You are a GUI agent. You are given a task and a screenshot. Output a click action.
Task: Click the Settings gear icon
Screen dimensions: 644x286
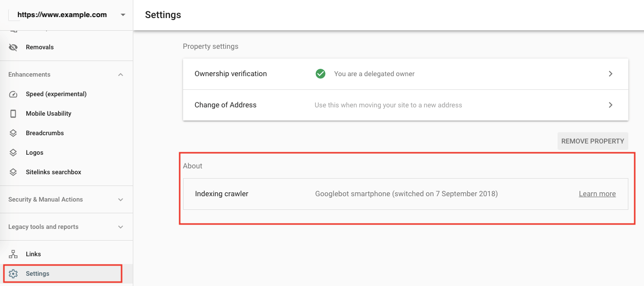14,274
